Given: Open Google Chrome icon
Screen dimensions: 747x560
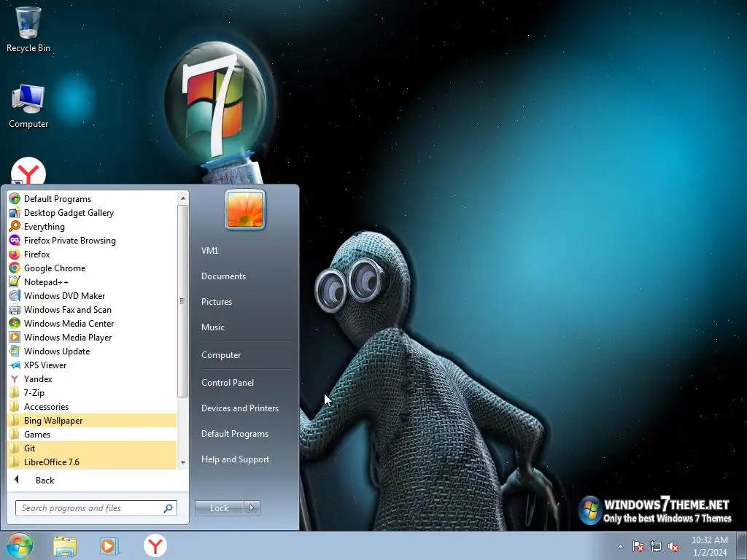Looking at the screenshot, I should pyautogui.click(x=15, y=268).
